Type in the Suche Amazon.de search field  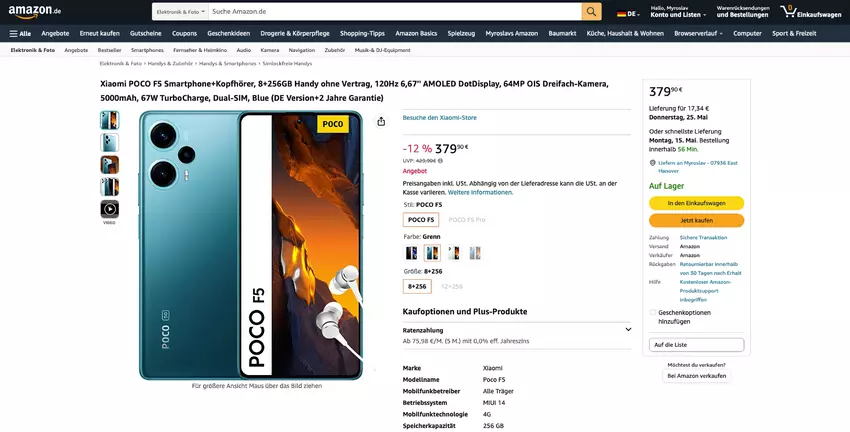tap(393, 12)
